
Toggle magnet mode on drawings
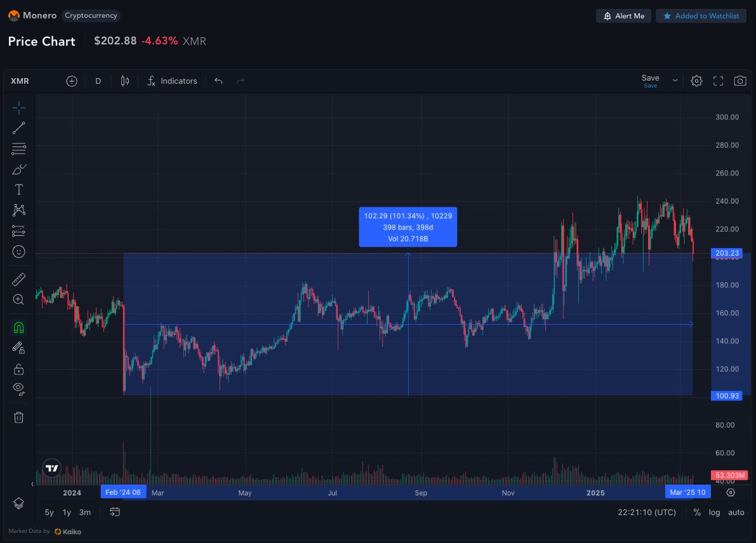[x=19, y=327]
